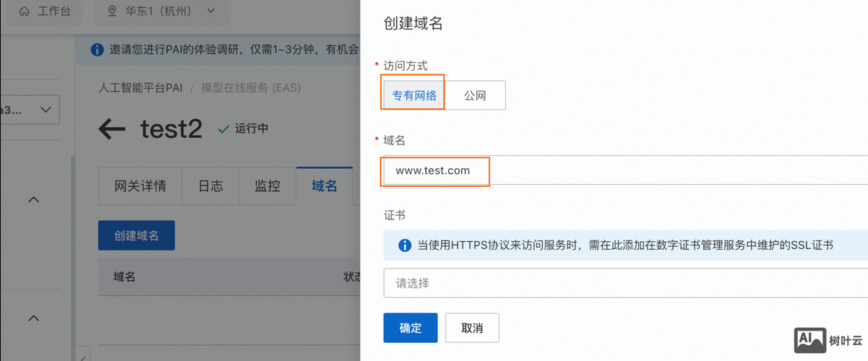Select 公网 access method
The image size is (868, 361).
tap(475, 95)
